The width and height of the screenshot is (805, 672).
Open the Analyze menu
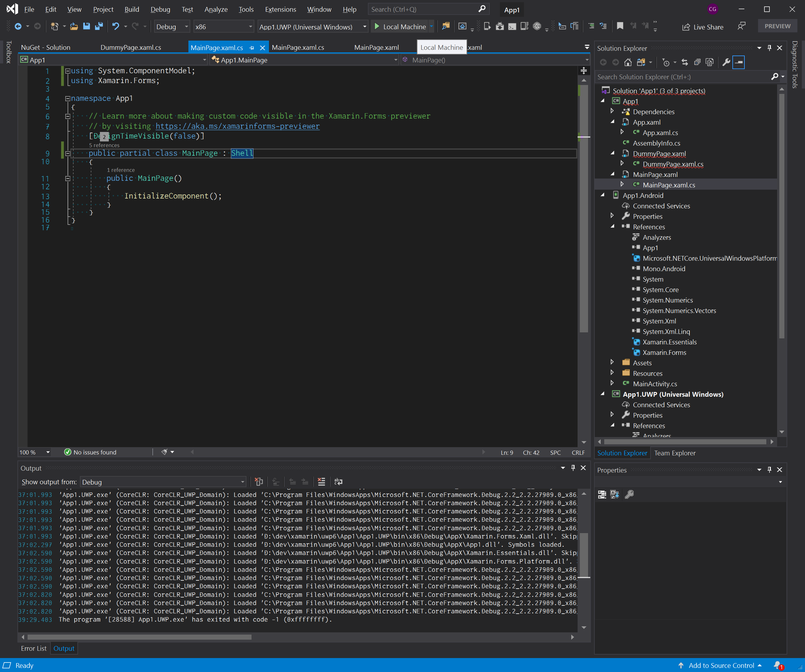point(216,9)
